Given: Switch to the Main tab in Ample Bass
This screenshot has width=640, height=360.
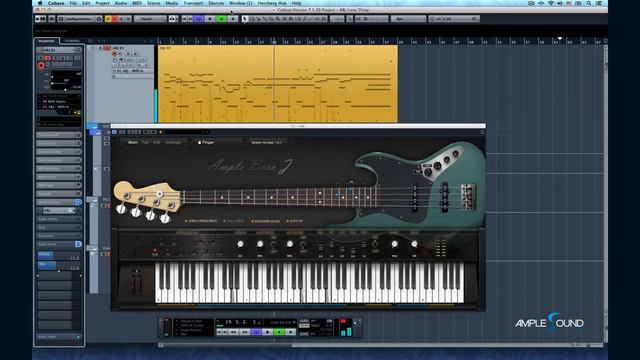Looking at the screenshot, I should [133, 142].
